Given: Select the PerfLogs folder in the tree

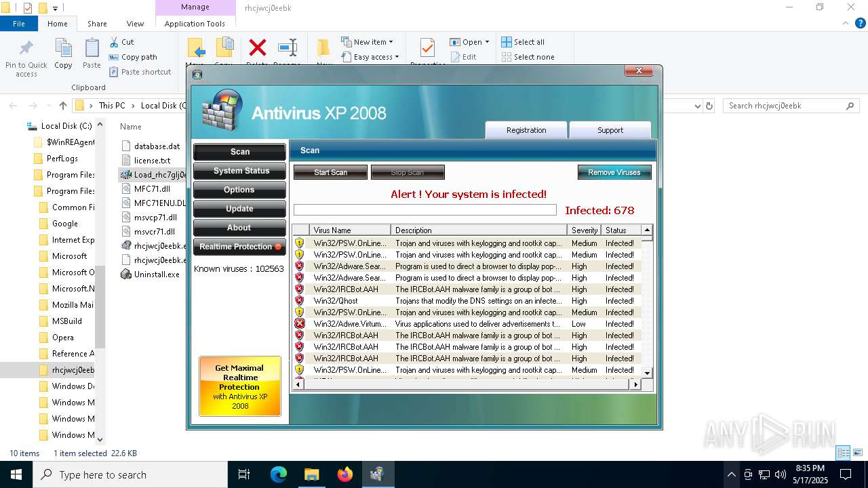Looking at the screenshot, I should coord(62,159).
